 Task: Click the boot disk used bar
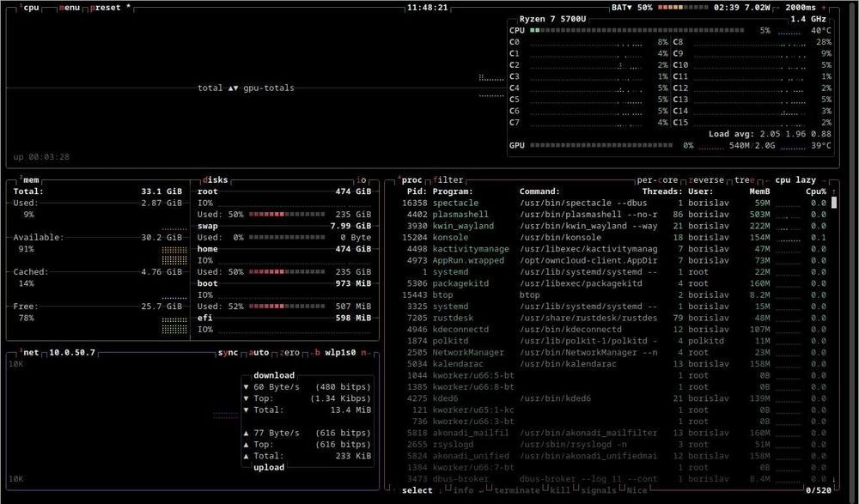[x=287, y=307]
